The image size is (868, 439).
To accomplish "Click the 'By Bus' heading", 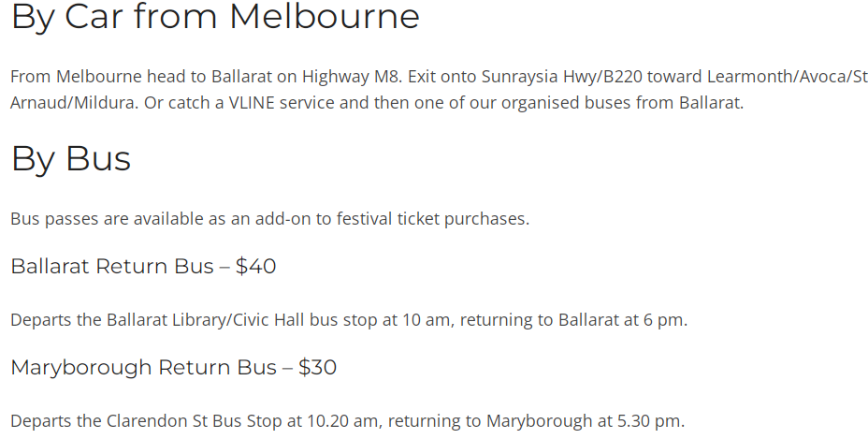I will [71, 159].
